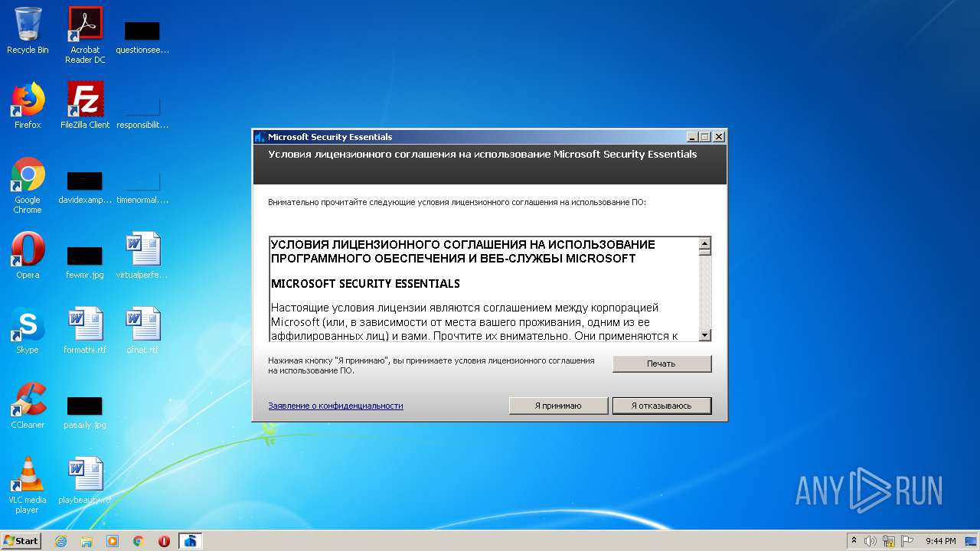
Task: Click the MICROSOFT SECURITY ESSENTIALS heading in license
Action: pos(365,283)
